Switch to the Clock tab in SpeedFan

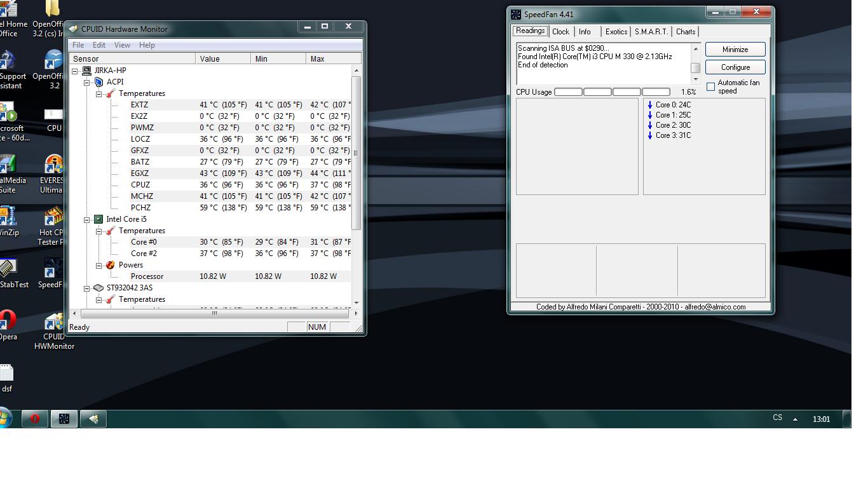pyautogui.click(x=560, y=32)
